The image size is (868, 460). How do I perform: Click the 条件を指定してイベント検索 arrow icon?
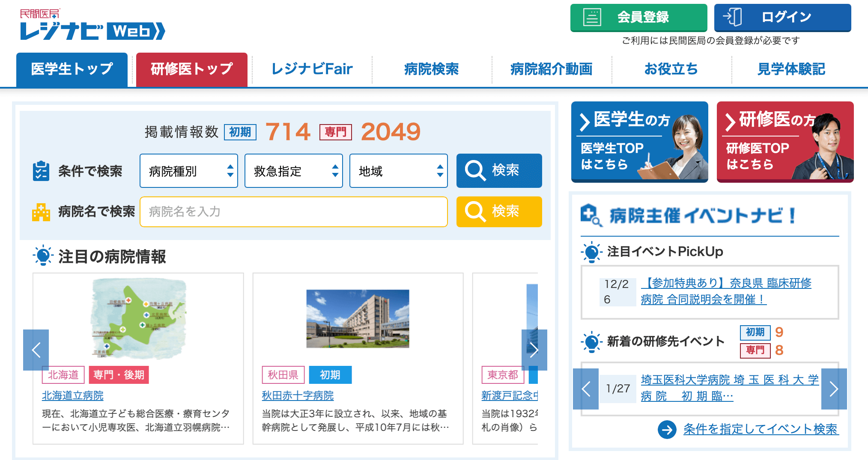tap(667, 429)
